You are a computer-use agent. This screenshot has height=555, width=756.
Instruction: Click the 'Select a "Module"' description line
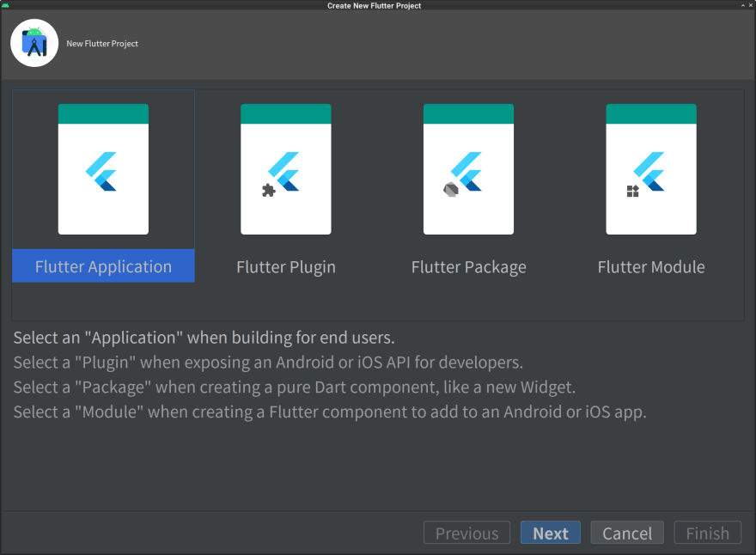click(x=330, y=412)
